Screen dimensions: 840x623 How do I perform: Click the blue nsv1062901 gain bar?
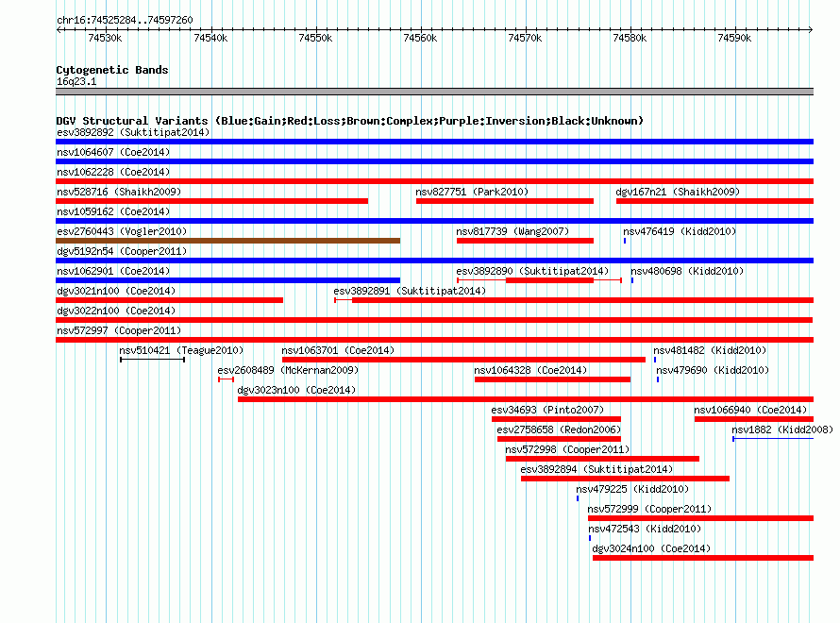228,280
